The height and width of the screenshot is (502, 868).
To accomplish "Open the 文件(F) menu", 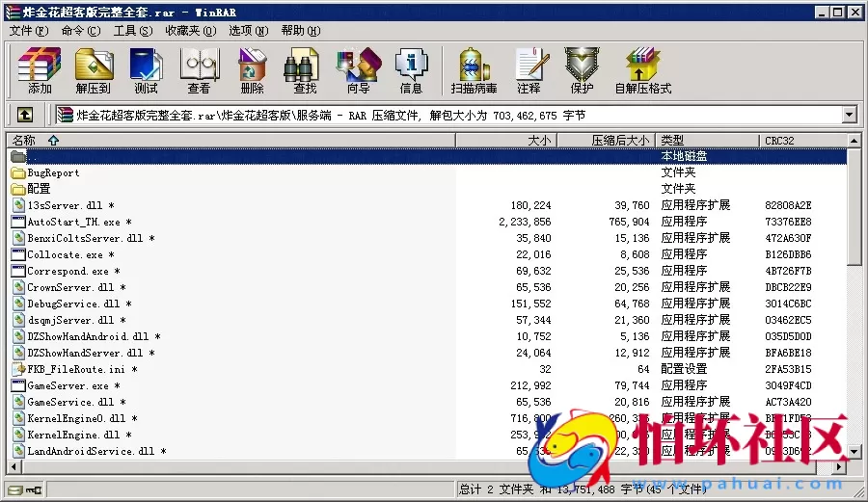I will tap(29, 31).
